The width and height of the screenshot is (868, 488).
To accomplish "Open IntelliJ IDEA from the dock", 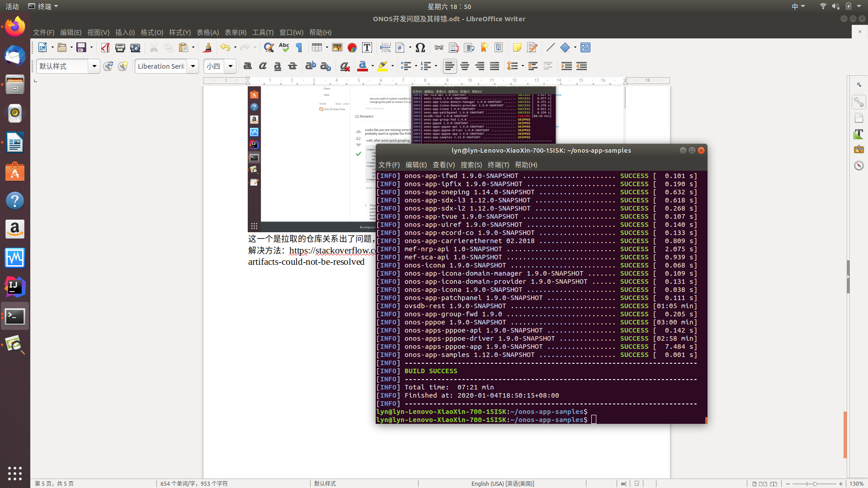I will click(14, 287).
